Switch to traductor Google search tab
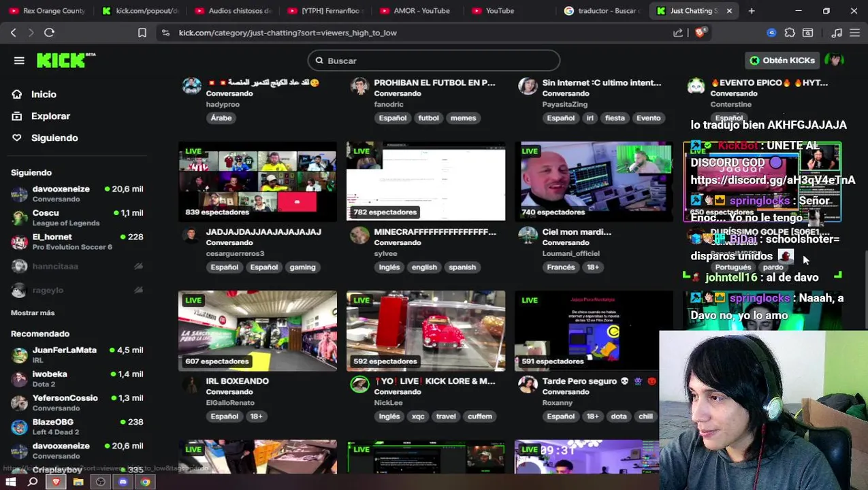Image resolution: width=868 pixels, height=490 pixels. click(x=602, y=11)
